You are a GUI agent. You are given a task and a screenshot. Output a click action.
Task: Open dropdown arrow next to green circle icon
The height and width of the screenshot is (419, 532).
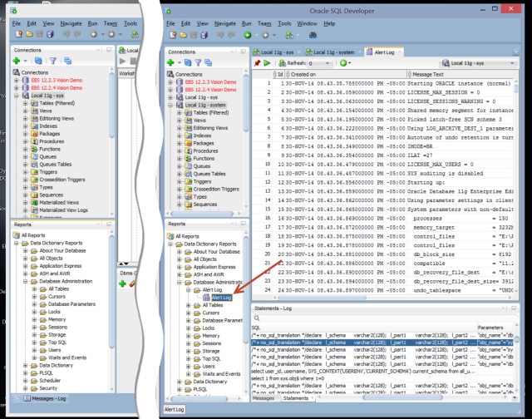point(350,63)
